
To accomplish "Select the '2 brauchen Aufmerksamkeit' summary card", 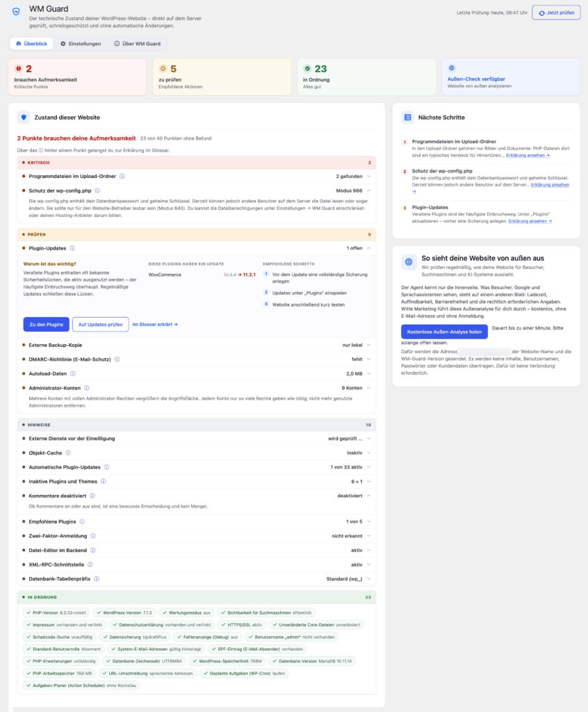I will (x=78, y=76).
